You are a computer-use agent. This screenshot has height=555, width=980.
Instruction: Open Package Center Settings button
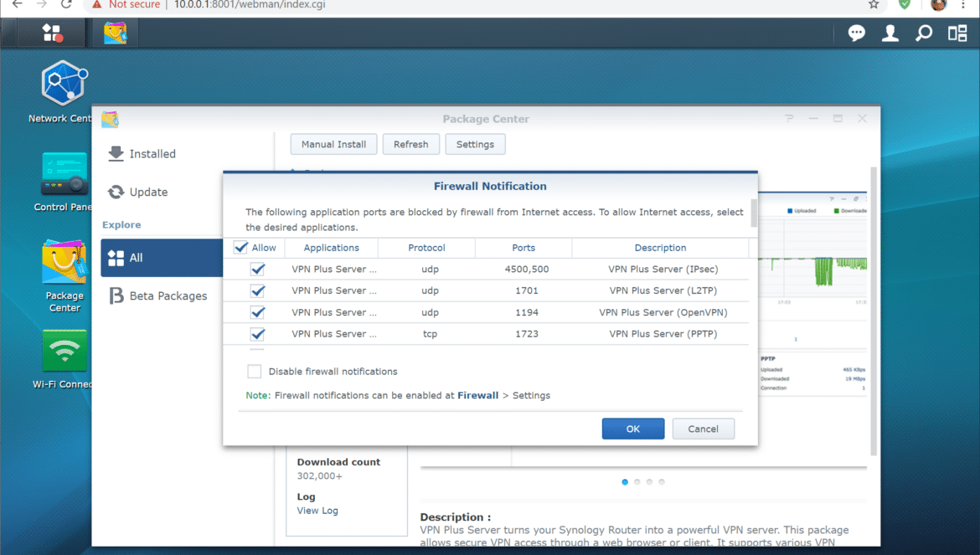[475, 144]
